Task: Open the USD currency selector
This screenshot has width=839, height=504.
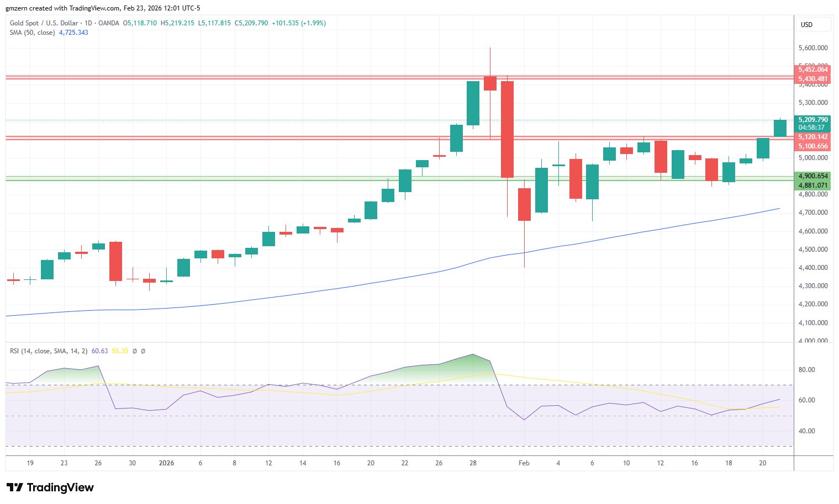Action: [813, 24]
